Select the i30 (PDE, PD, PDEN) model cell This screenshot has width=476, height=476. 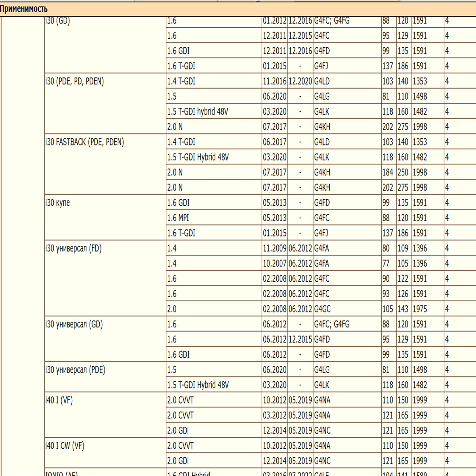[x=75, y=82]
